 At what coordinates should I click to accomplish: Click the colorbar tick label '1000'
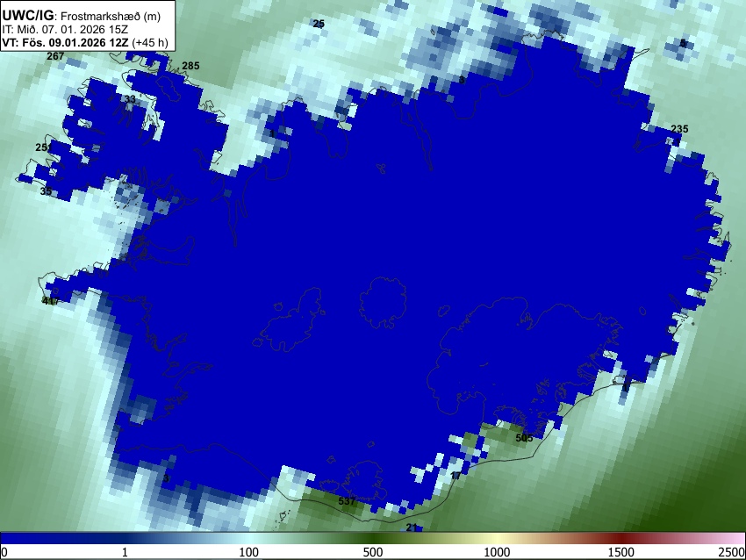tap(497, 552)
